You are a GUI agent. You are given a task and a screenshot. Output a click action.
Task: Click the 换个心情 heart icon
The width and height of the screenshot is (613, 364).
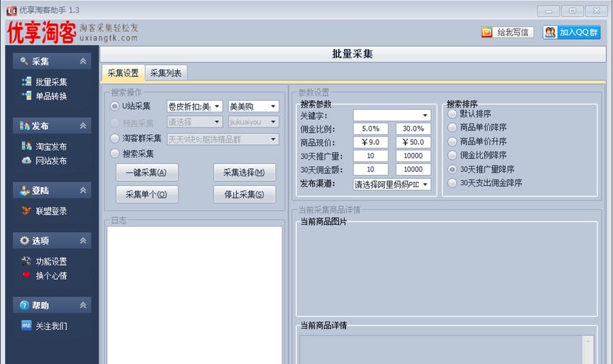pyautogui.click(x=27, y=275)
